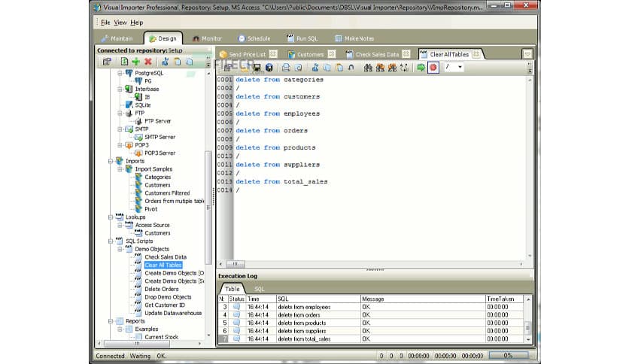Collapse the Demo Objects tree node
Viewport: 629px width, 364px height.
(x=120, y=250)
